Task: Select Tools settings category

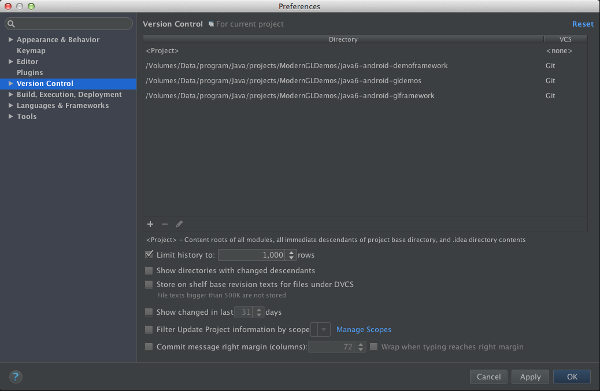Action: click(x=27, y=116)
